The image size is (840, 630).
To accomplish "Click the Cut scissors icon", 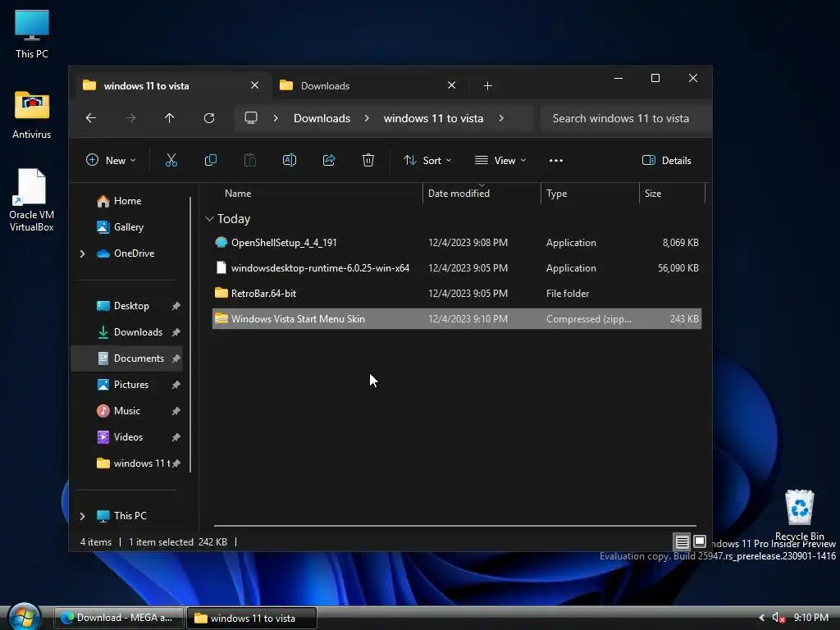I will pos(171,160).
